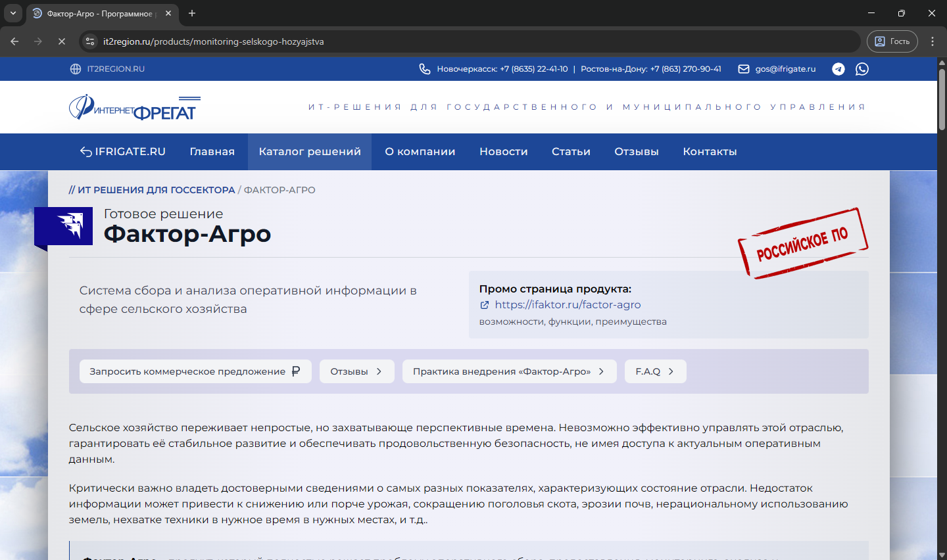This screenshot has width=947, height=560.
Task: Go to Контакты in navigation bar
Action: [710, 152]
